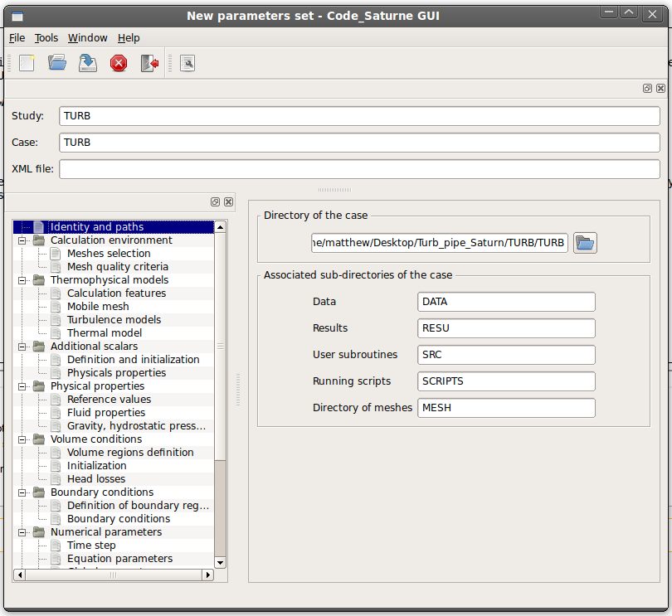Browse for the case directory with the folder button
The height and width of the screenshot is (616, 672).
coord(585,243)
